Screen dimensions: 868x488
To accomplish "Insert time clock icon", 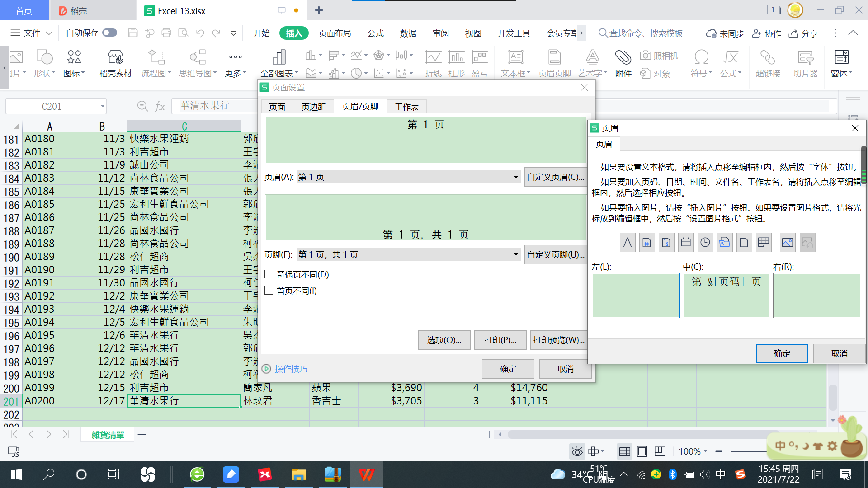I will (705, 243).
